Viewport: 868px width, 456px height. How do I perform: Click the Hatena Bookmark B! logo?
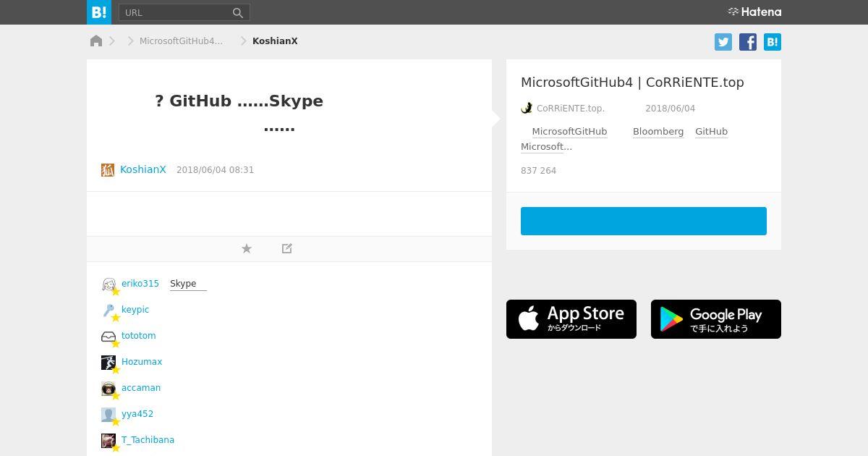[x=99, y=12]
